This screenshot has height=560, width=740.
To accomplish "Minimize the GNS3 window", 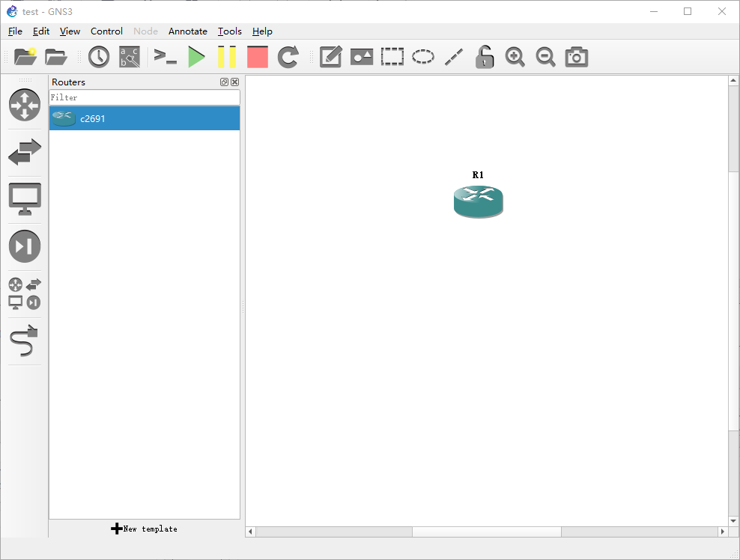I will pyautogui.click(x=654, y=11).
